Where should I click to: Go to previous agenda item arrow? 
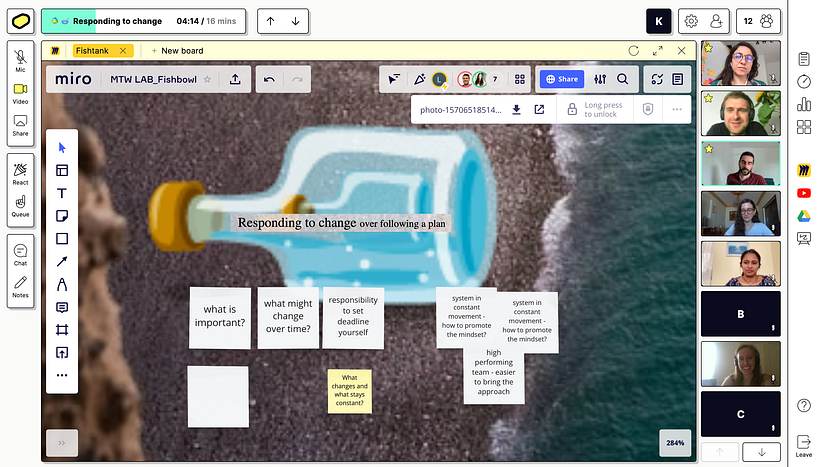[x=270, y=21]
